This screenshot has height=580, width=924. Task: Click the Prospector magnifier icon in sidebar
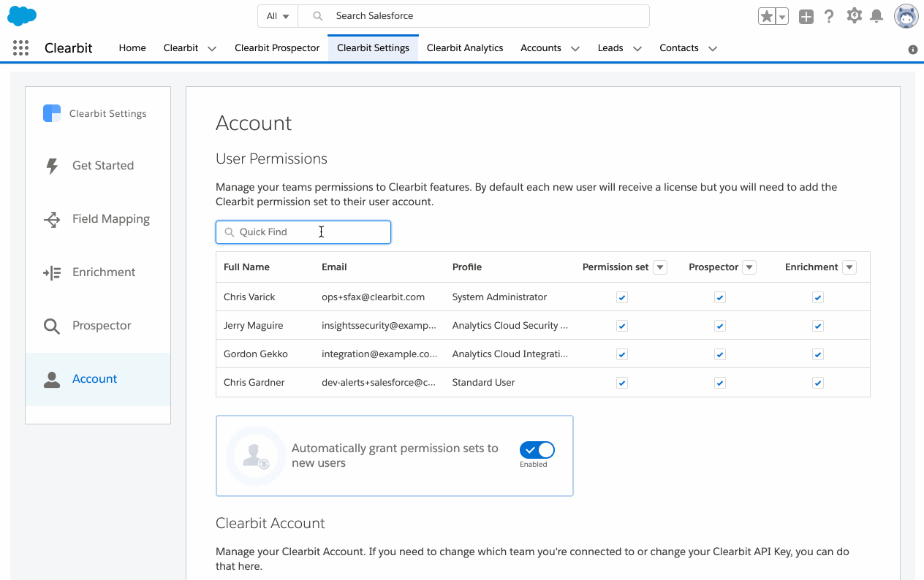(52, 326)
